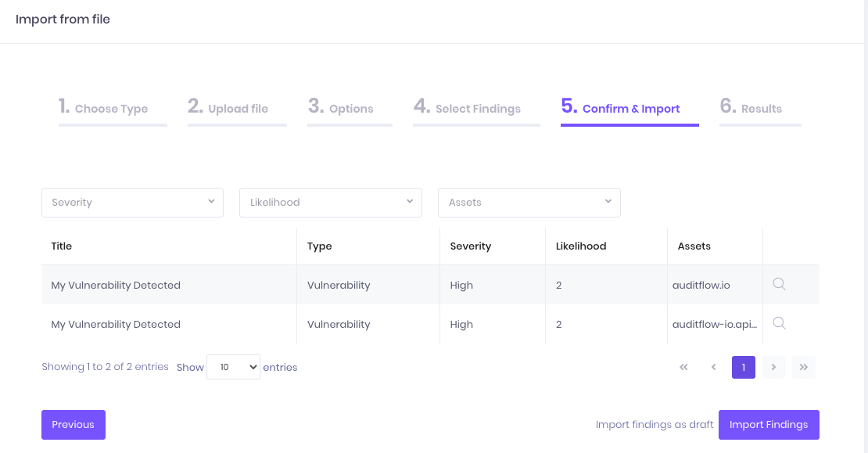
Task: Click the High severity cell in the auditflow-io.api row
Action: [493, 325]
